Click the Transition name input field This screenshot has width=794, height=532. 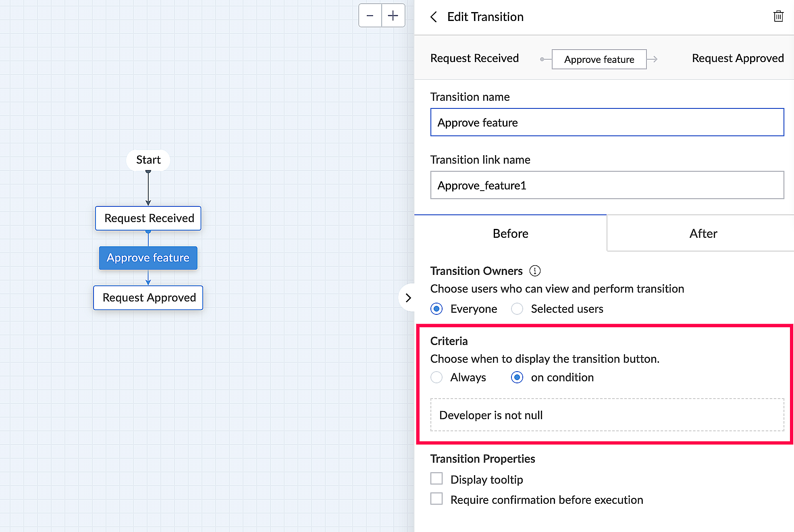coord(607,122)
